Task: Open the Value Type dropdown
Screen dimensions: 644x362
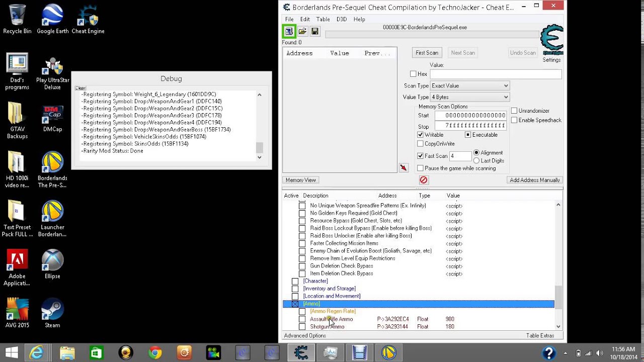Action: coord(470,97)
